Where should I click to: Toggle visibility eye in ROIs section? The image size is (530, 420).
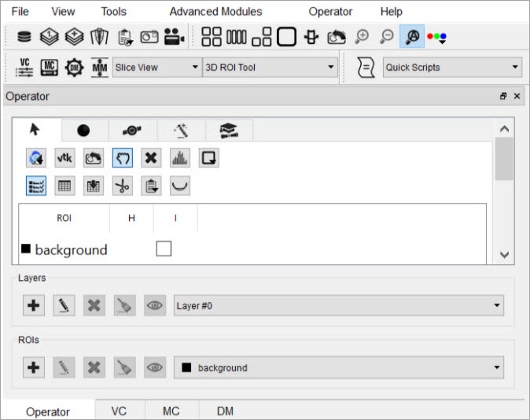pyautogui.click(x=155, y=367)
